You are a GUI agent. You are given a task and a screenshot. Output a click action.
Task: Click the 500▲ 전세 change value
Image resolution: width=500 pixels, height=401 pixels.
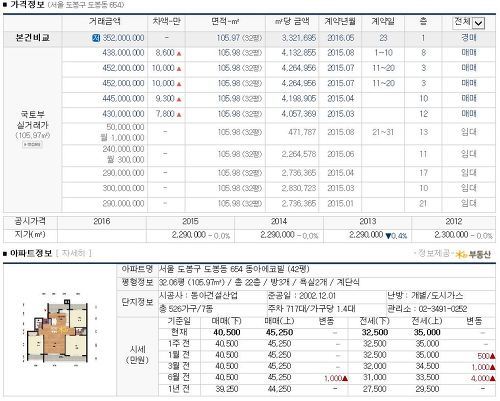[x=486, y=356]
